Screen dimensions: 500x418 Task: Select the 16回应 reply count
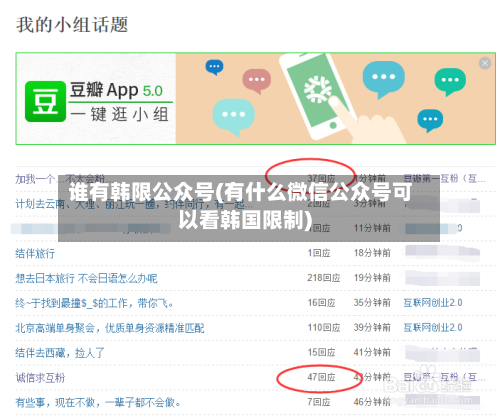click(x=321, y=303)
